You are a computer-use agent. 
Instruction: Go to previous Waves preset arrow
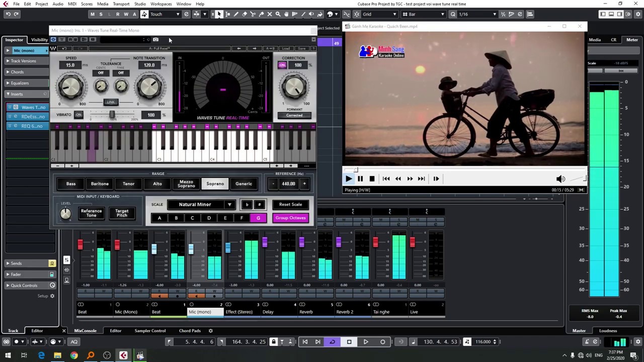click(238, 48)
